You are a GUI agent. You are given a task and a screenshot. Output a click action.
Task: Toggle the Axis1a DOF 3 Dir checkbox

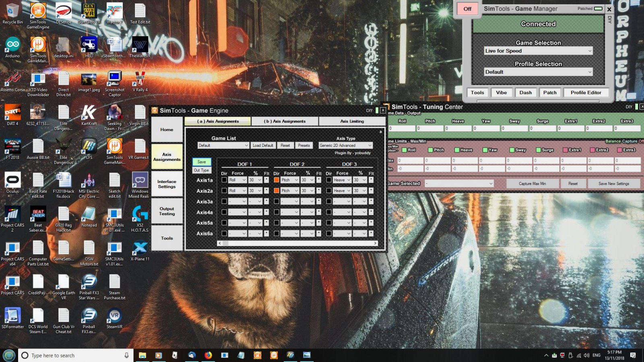(329, 180)
